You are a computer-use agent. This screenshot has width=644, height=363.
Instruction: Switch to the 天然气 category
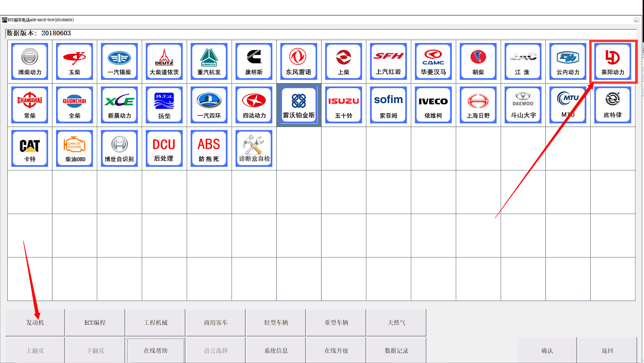click(397, 323)
